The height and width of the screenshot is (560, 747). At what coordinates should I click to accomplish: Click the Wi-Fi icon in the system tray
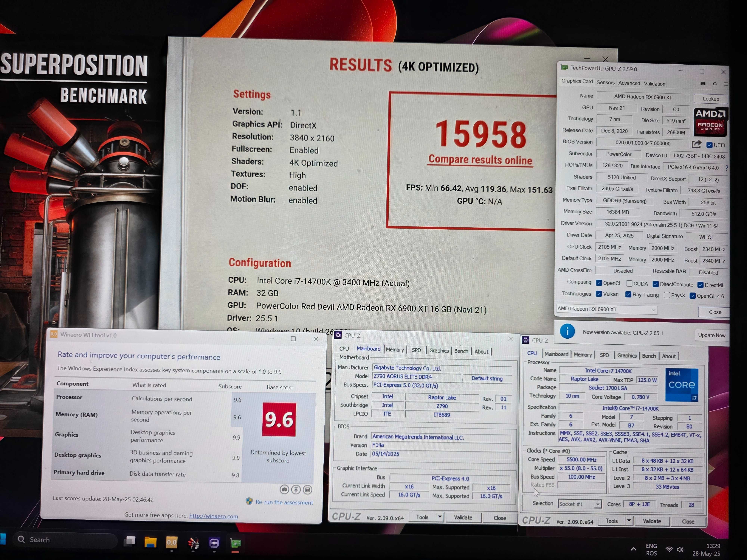pos(669,549)
